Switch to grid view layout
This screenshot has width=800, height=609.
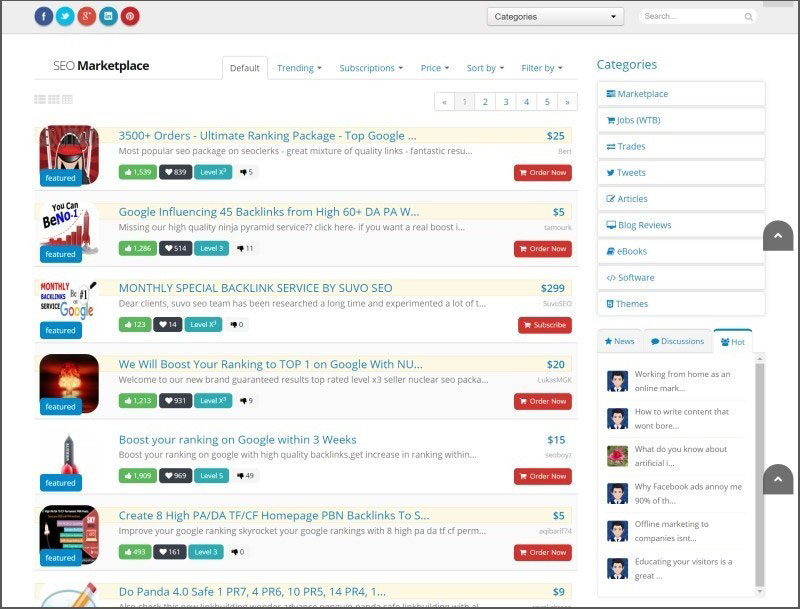pos(66,98)
